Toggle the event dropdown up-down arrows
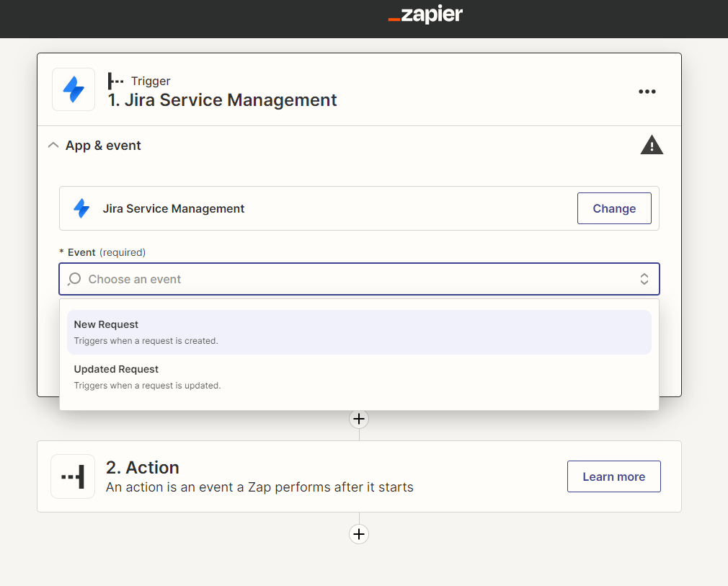 644,279
